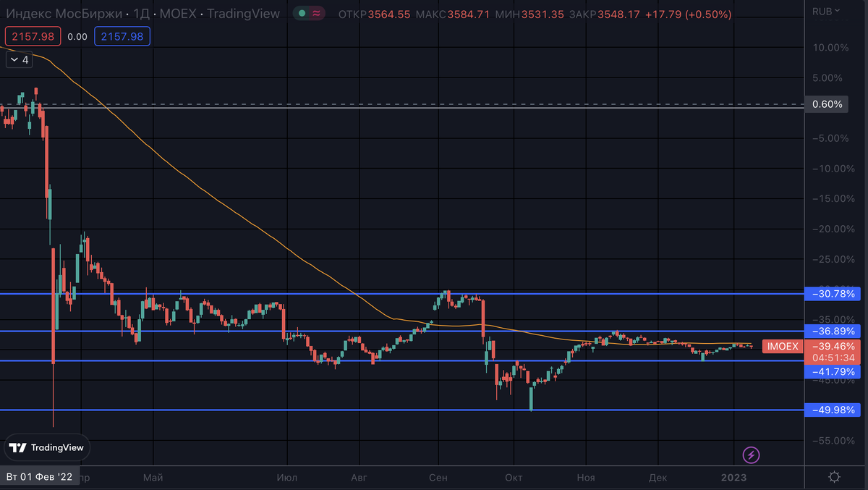
Task: Click the Май label on the time axis
Action: (x=153, y=478)
